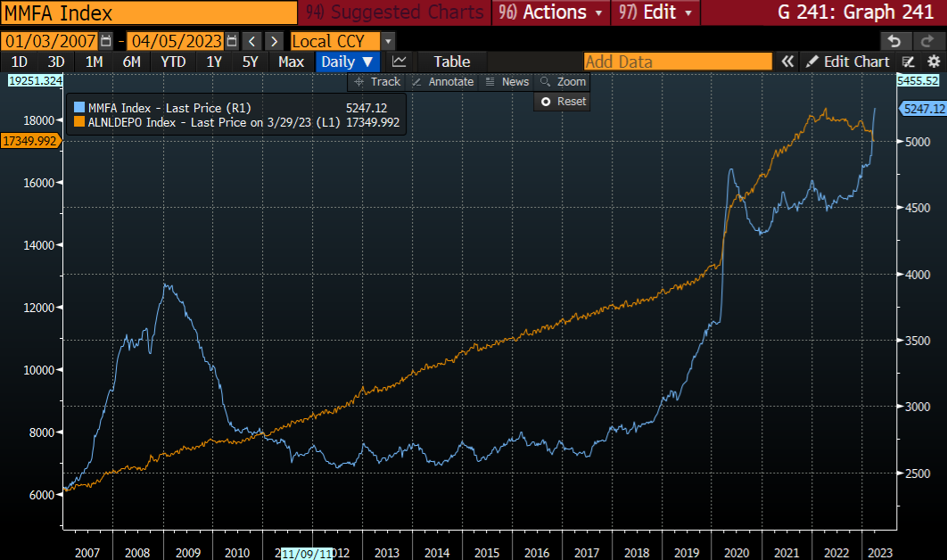This screenshot has width=947, height=560.
Task: Click the Add Data input field
Action: 677,62
